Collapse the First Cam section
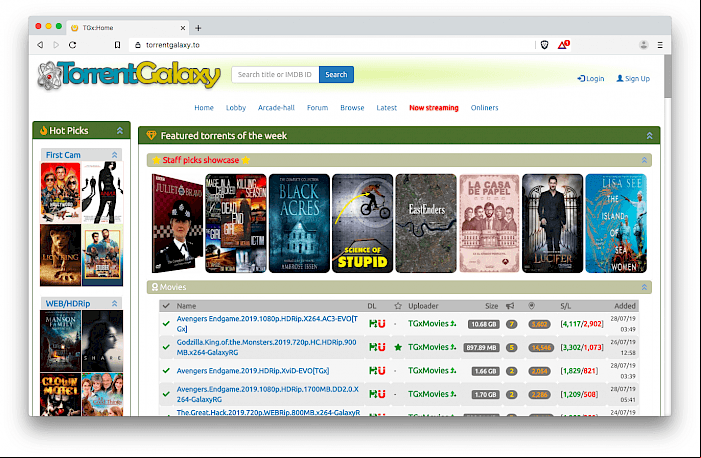The image size is (701, 458). point(114,155)
